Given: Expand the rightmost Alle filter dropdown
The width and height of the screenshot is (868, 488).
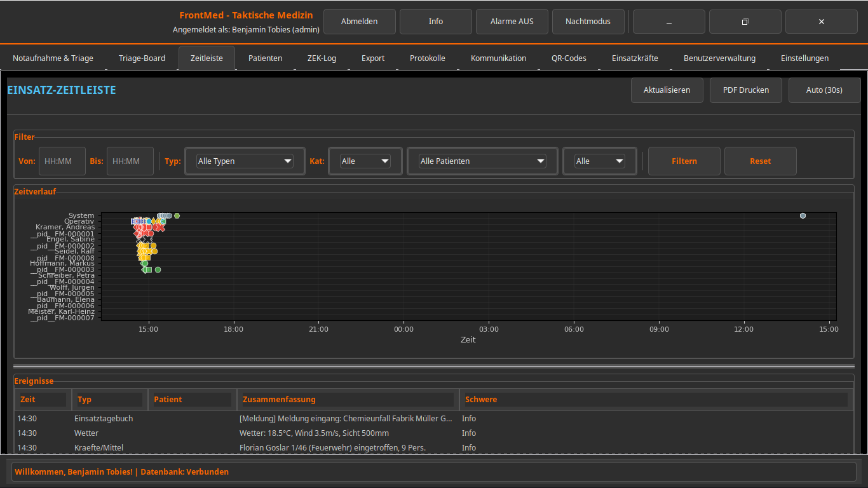Looking at the screenshot, I should pyautogui.click(x=600, y=161).
